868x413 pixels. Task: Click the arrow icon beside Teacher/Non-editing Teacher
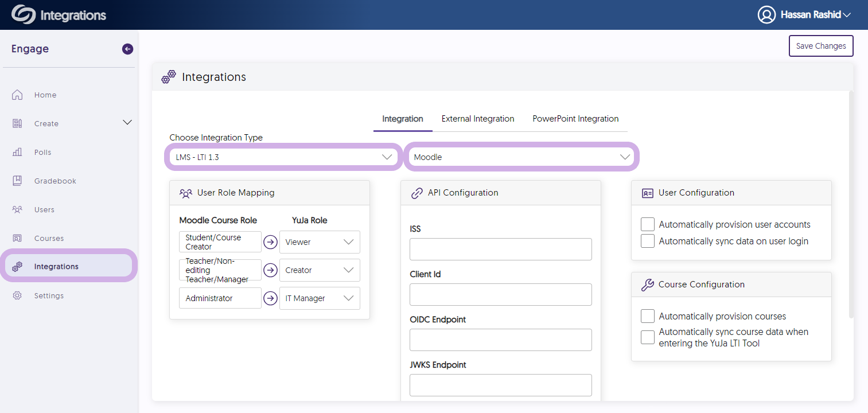click(x=270, y=270)
